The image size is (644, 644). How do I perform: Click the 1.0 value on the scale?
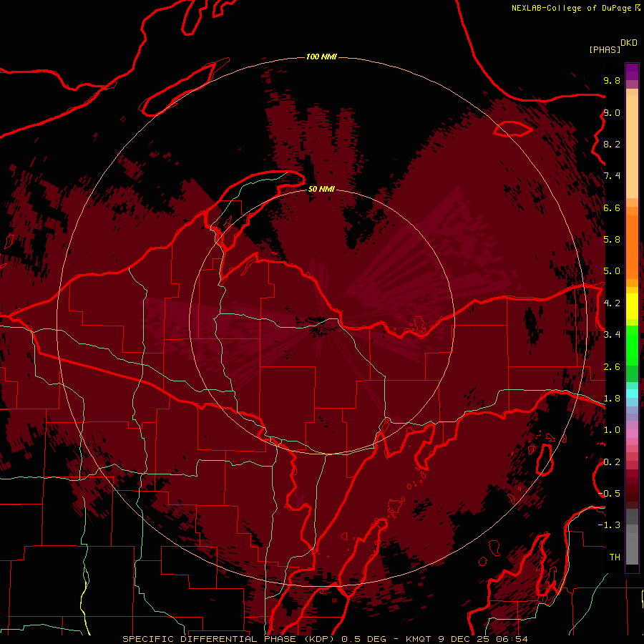click(612, 430)
